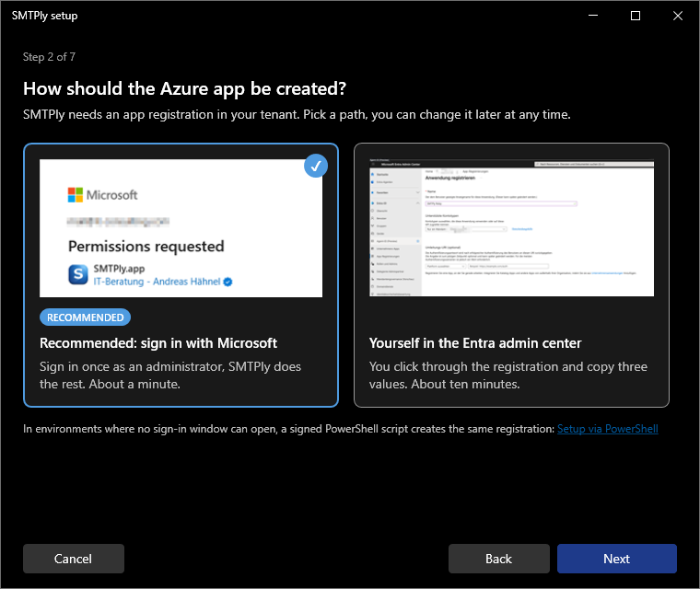Click the blue checkmark badge
This screenshot has width=700, height=589.
pyautogui.click(x=316, y=166)
